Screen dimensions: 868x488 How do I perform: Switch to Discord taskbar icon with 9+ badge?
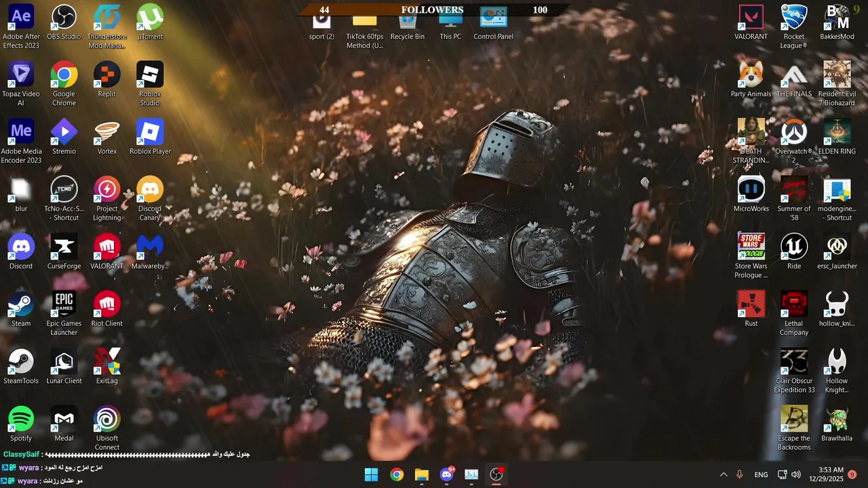tap(447, 474)
